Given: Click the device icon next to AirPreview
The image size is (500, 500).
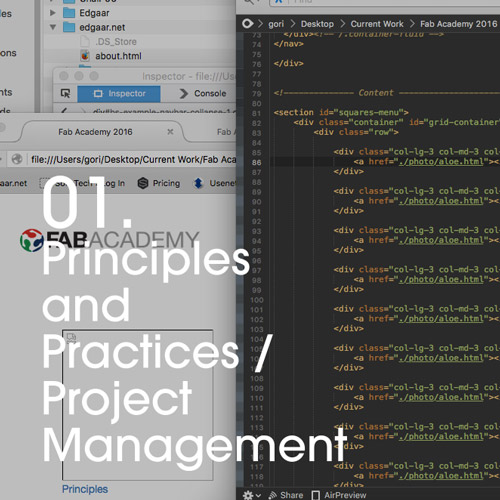Looking at the screenshot, I should [x=315, y=495].
